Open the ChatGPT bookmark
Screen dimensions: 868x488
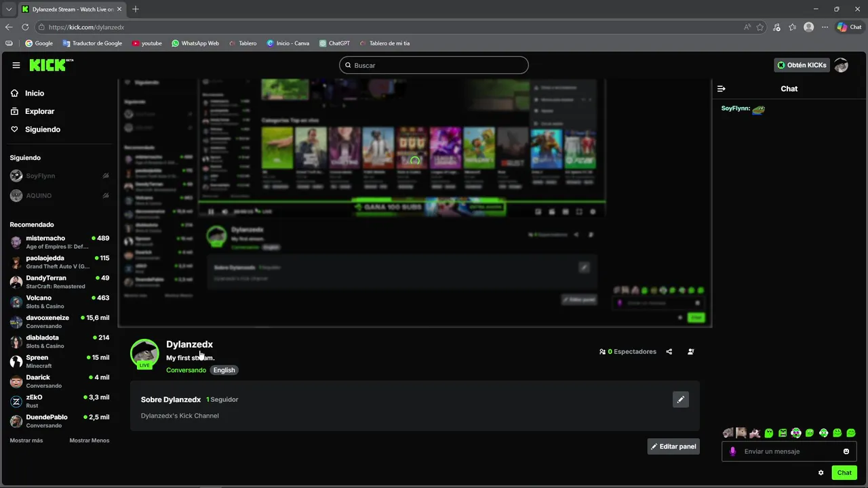coord(334,43)
